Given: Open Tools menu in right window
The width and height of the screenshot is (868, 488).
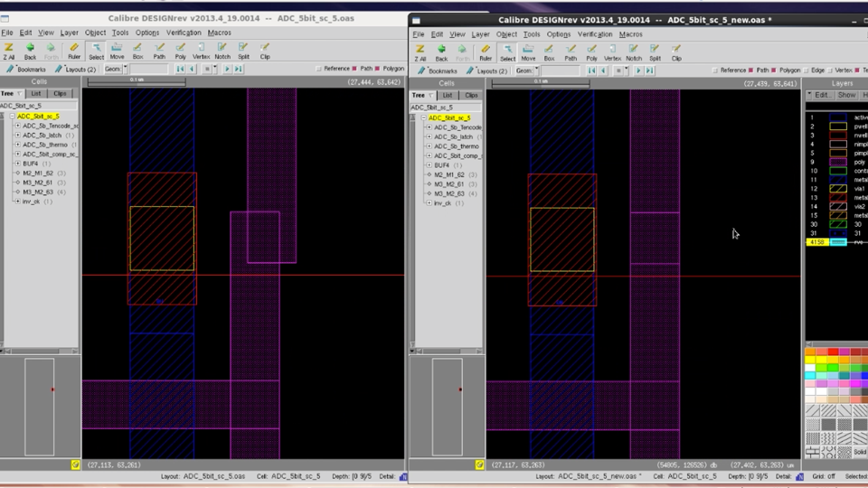Looking at the screenshot, I should pyautogui.click(x=532, y=34).
